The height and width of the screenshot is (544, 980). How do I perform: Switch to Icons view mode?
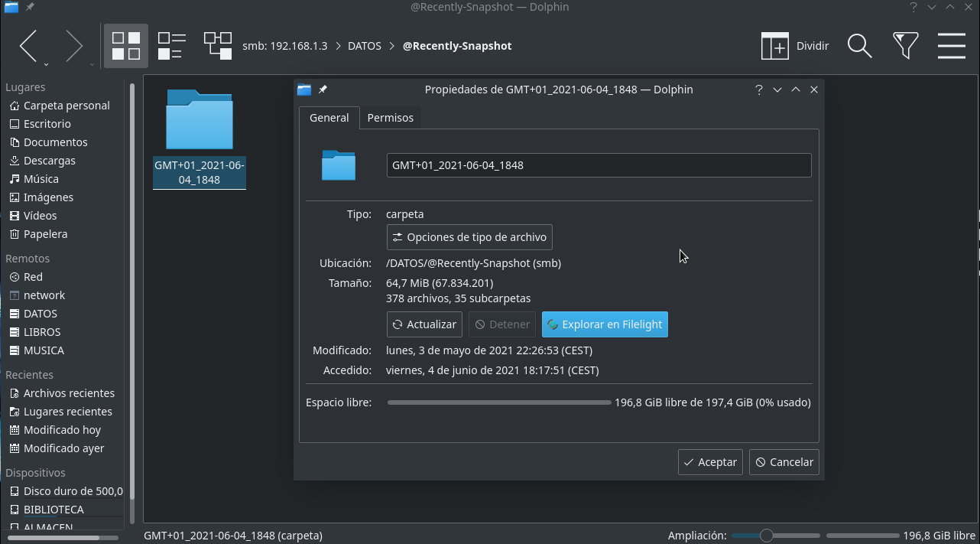(x=126, y=46)
